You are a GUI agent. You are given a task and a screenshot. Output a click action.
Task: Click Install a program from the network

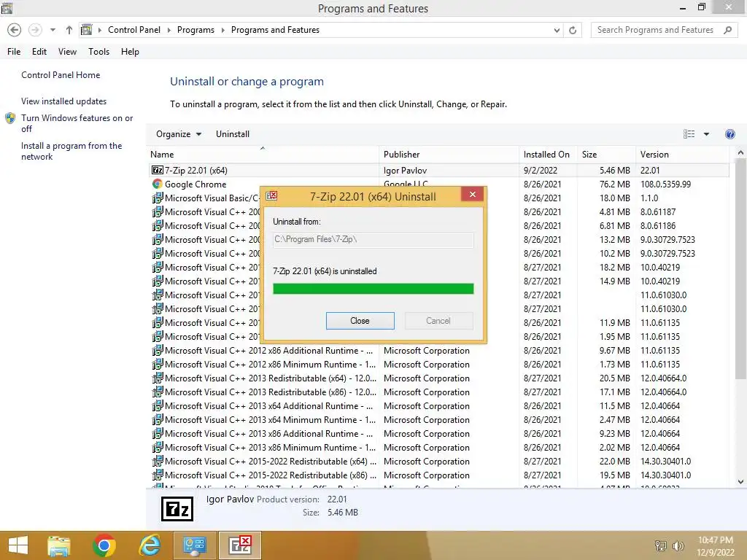[71, 151]
